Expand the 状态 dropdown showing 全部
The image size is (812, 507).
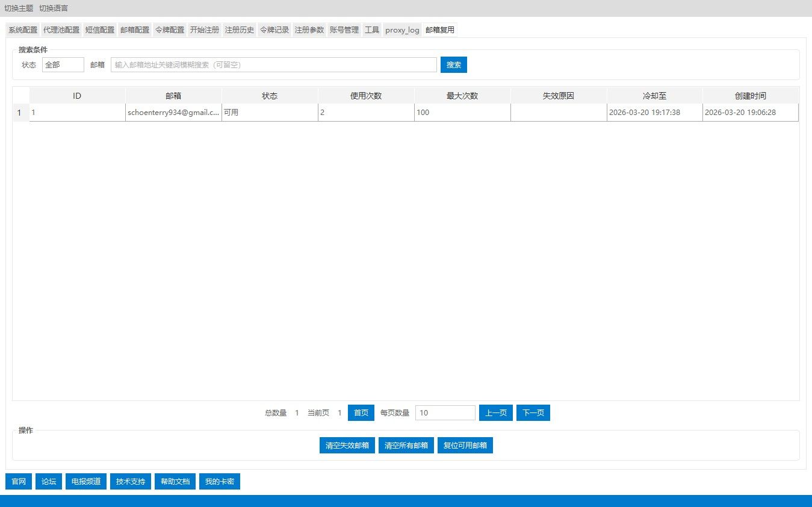click(x=63, y=65)
